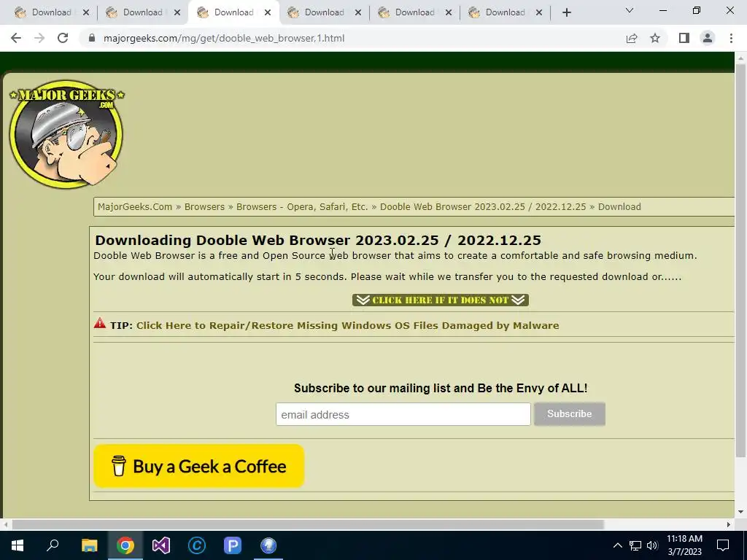
Task: Click the email address field
Action: 403,414
